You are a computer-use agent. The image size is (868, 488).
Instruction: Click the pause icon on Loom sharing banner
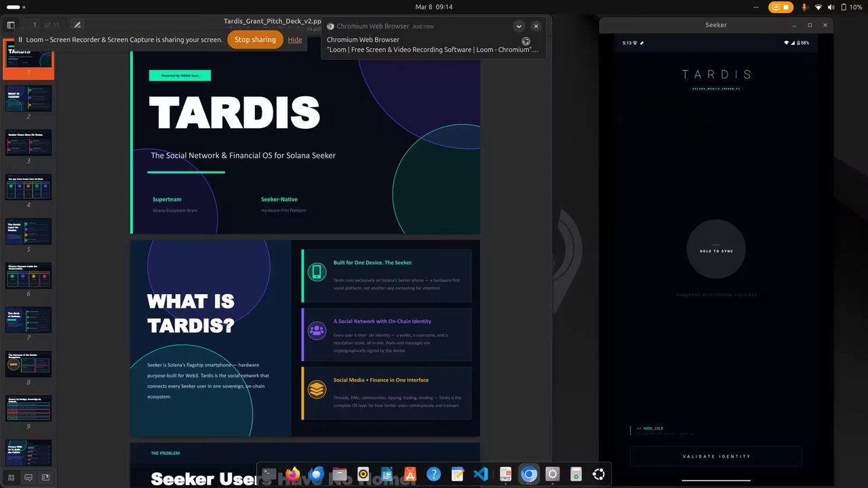pyautogui.click(x=20, y=39)
